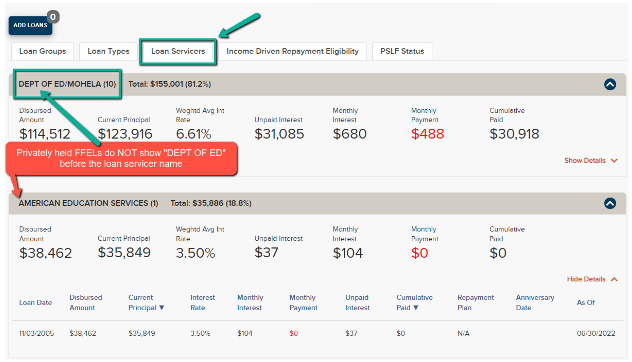Image resolution: width=632 pixels, height=362 pixels.
Task: Open the Loan Groups tab
Action: 42,51
